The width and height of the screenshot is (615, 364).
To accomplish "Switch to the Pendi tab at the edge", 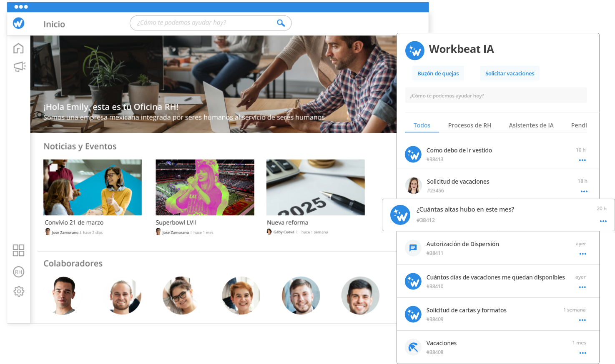I will (x=579, y=125).
